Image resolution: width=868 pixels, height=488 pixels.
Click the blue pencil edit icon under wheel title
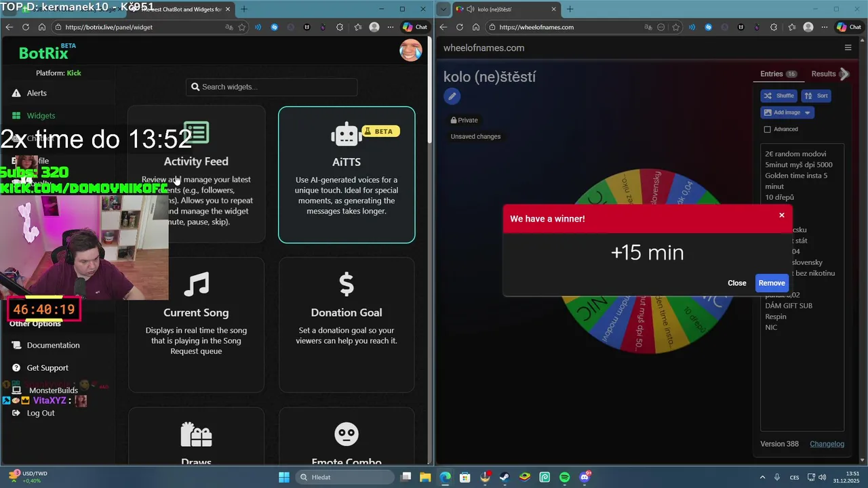pyautogui.click(x=452, y=96)
